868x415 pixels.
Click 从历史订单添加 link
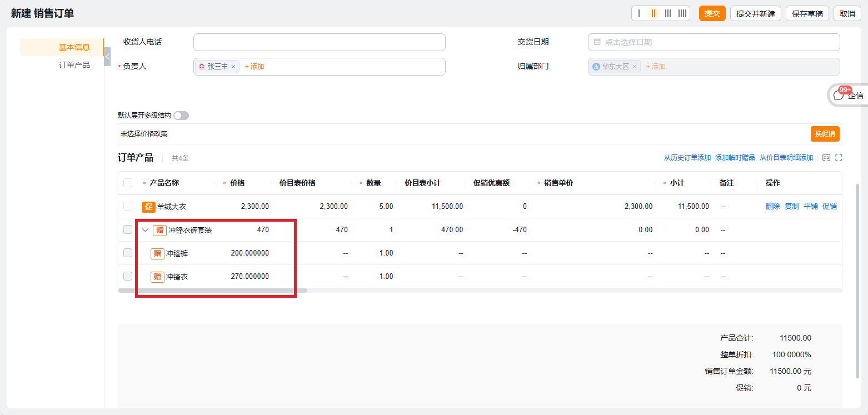pos(687,158)
